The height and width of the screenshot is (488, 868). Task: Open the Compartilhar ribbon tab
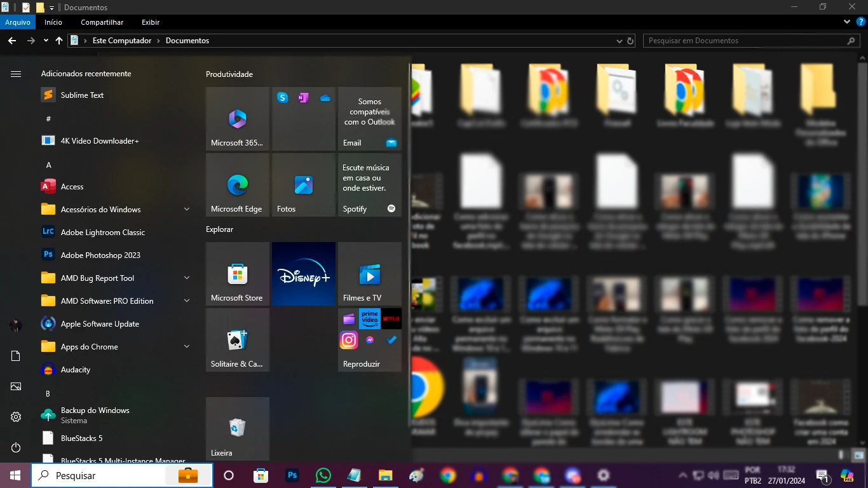tap(102, 22)
